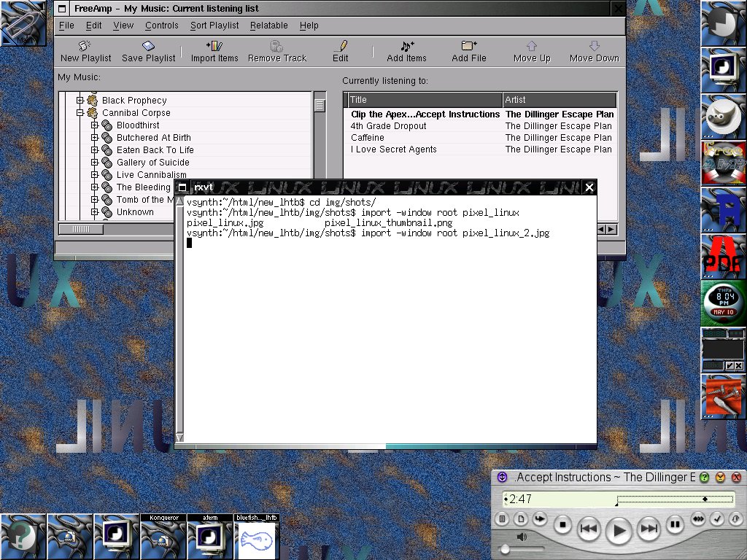Expand the Butchered At Birth album

(95, 138)
